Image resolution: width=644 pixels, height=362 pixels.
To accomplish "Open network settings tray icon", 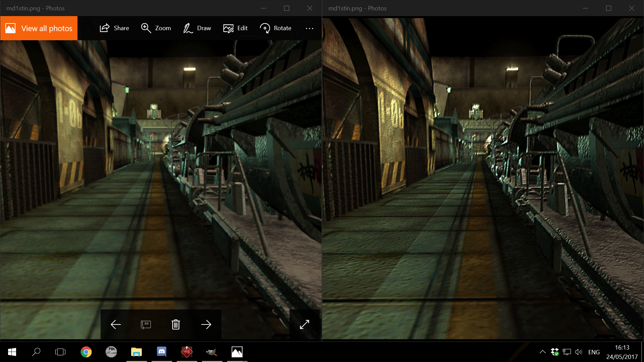I will coord(567,352).
